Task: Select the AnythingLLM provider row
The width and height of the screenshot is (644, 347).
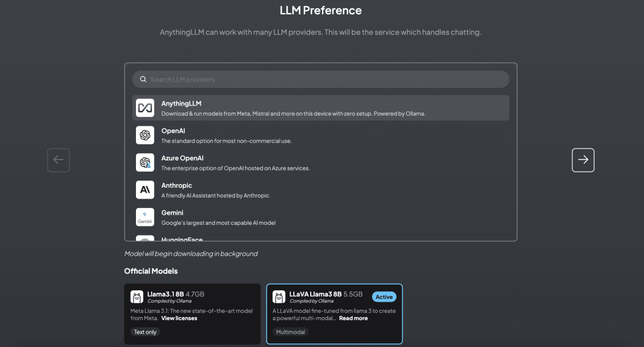Action: [321, 108]
